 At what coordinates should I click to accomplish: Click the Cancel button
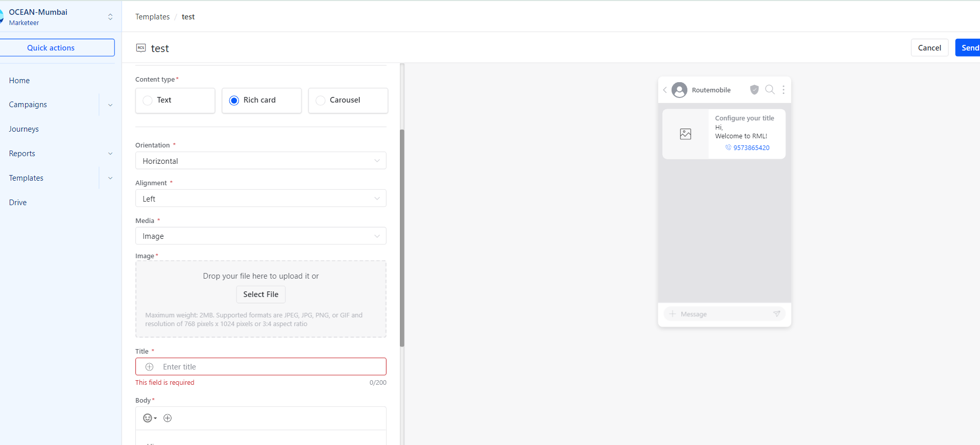click(x=929, y=48)
